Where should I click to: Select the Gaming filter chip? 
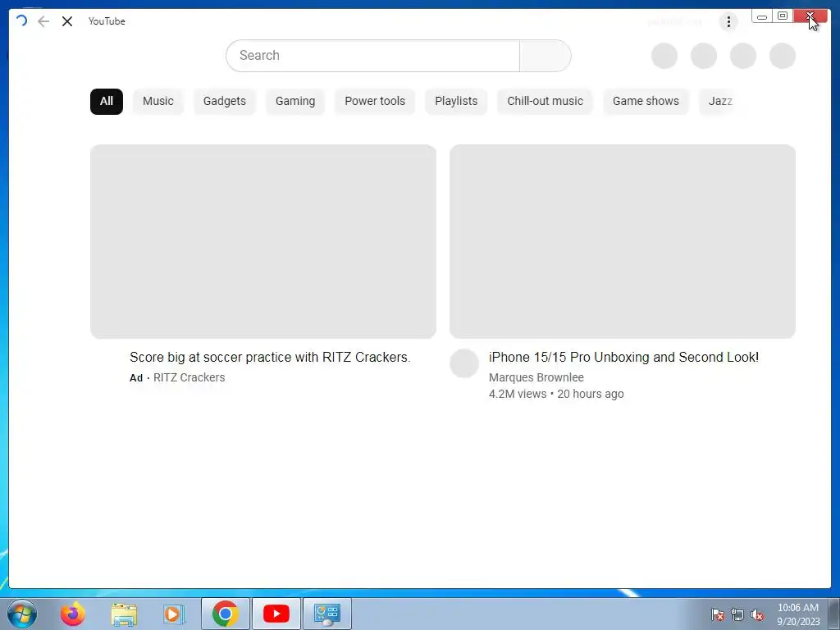pos(295,101)
